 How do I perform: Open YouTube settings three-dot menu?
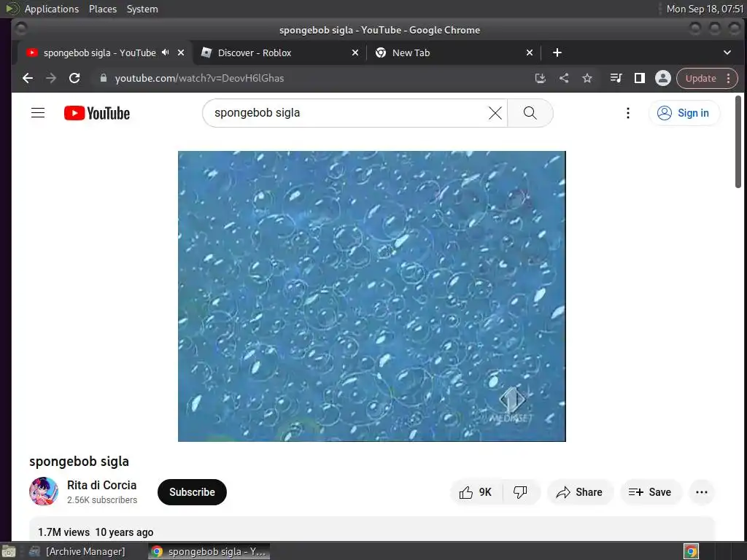628,113
